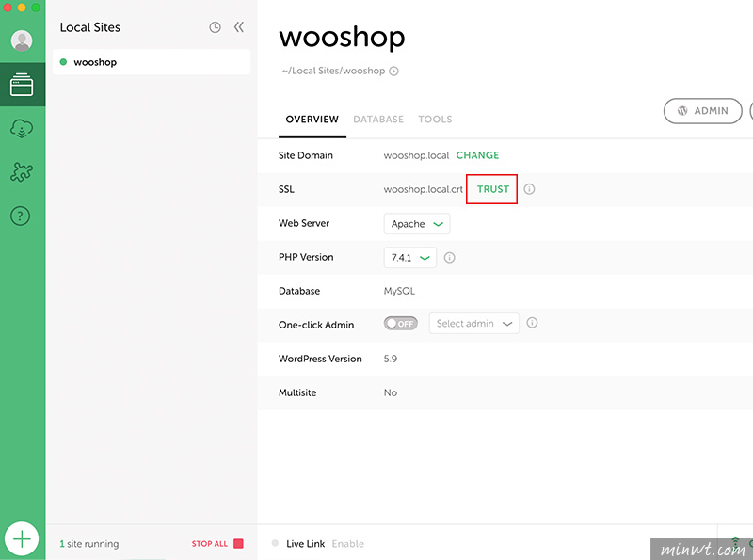Switch to the Database tab

[x=378, y=120]
